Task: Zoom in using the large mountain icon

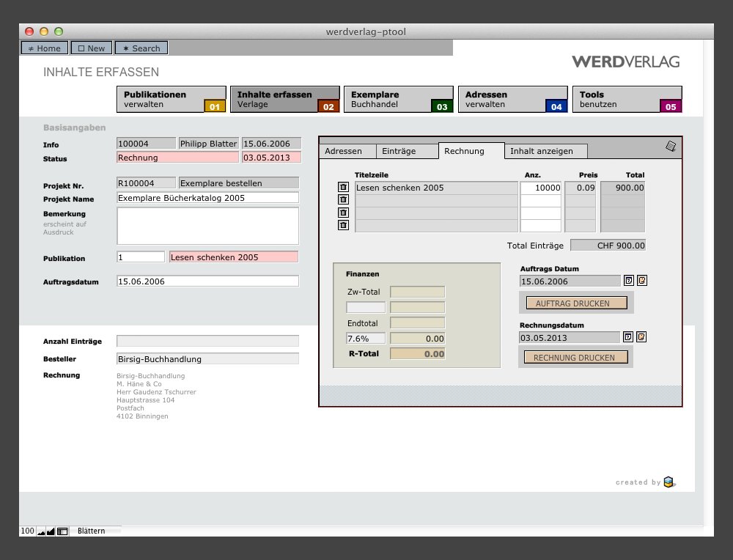Action: pos(51,531)
